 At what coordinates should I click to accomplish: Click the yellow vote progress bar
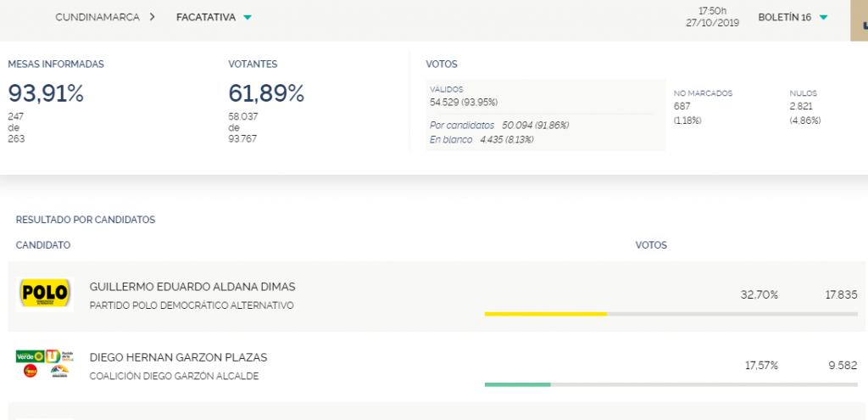546,314
